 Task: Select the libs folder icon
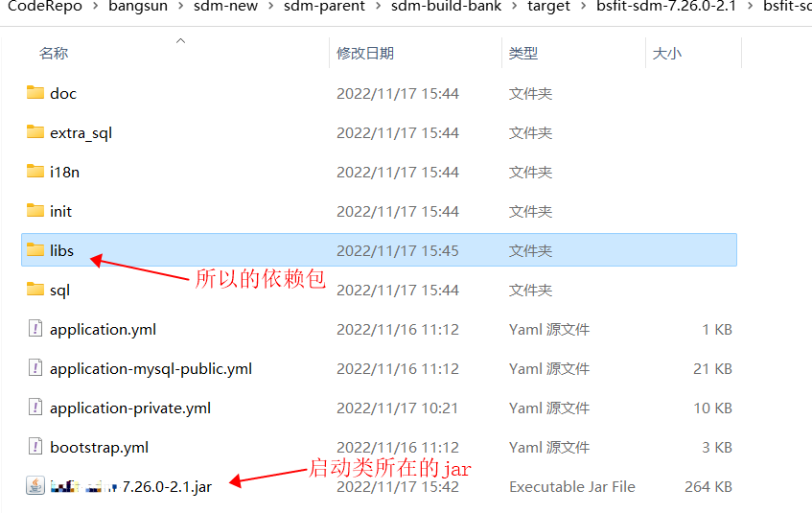pyautogui.click(x=35, y=250)
